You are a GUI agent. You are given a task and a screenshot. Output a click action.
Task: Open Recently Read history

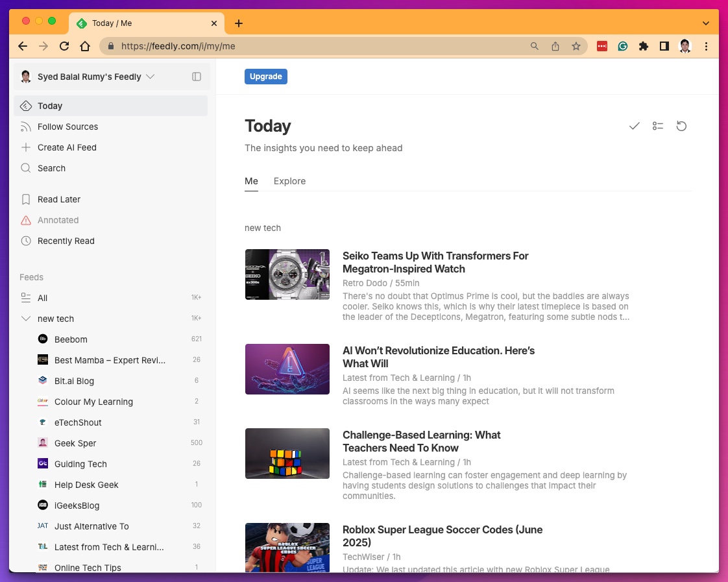(x=65, y=241)
